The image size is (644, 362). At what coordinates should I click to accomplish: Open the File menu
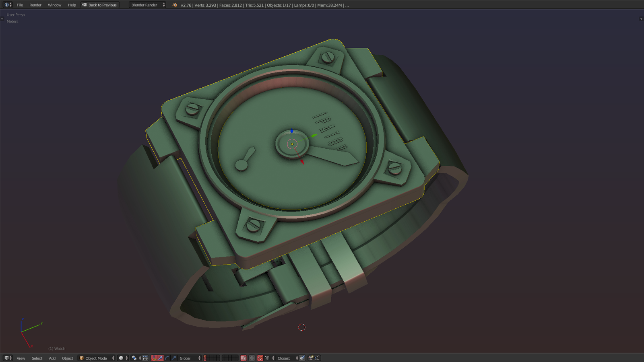pyautogui.click(x=20, y=5)
